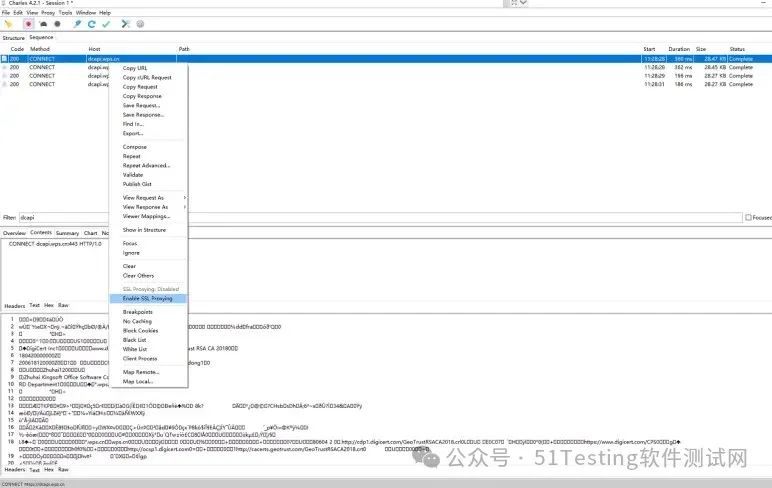Open the Contents tab
The image size is (772, 488).
[x=41, y=232]
